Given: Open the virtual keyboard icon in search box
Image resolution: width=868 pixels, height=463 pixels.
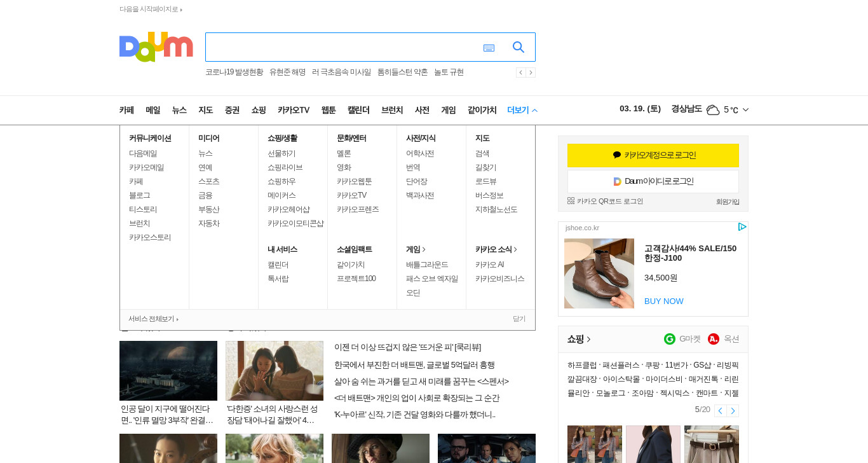Looking at the screenshot, I should [489, 48].
